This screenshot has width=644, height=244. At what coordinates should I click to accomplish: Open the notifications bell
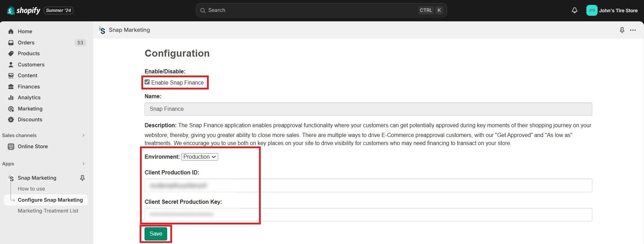click(574, 10)
